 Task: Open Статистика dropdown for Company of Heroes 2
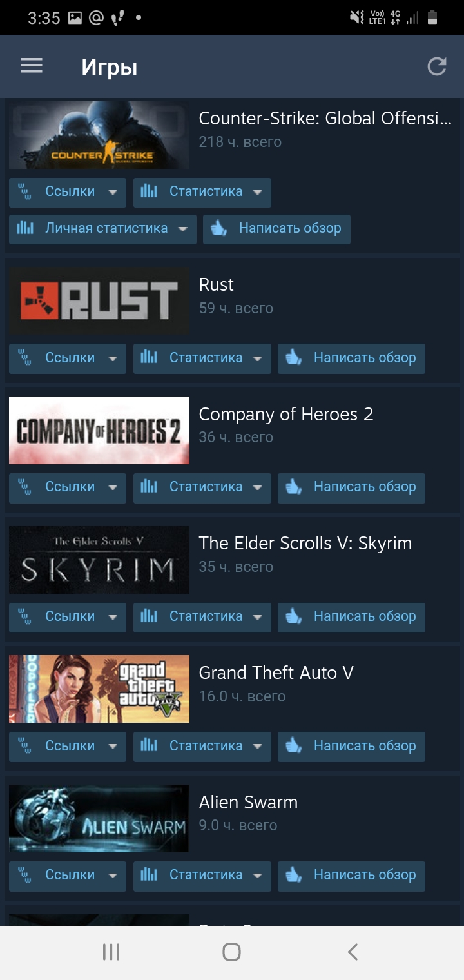[x=258, y=487]
